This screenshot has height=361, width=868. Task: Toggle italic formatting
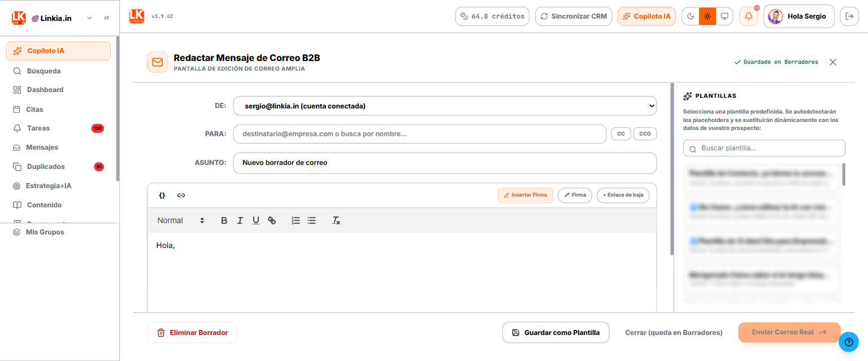click(240, 220)
